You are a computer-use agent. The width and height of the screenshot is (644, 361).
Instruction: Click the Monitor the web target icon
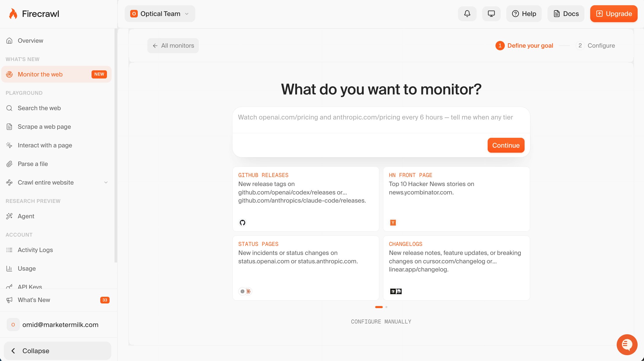9,74
